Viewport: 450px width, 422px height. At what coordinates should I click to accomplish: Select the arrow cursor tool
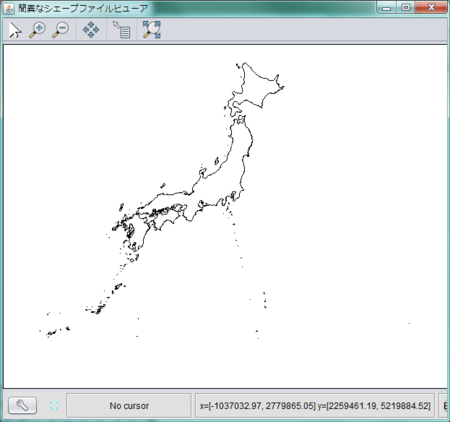[x=15, y=30]
